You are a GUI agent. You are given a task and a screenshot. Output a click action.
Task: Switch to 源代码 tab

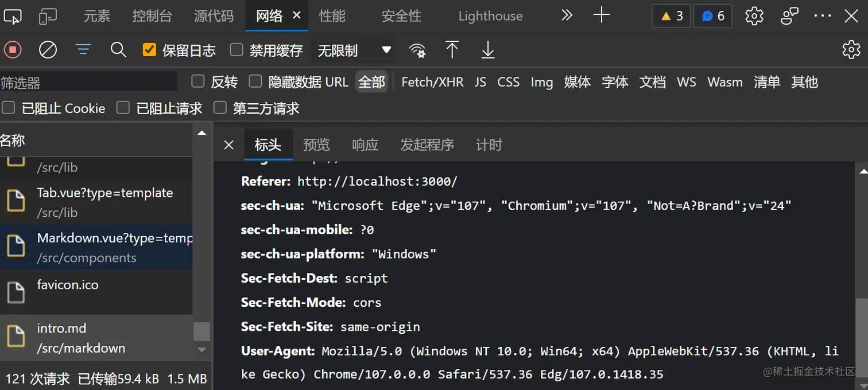214,16
